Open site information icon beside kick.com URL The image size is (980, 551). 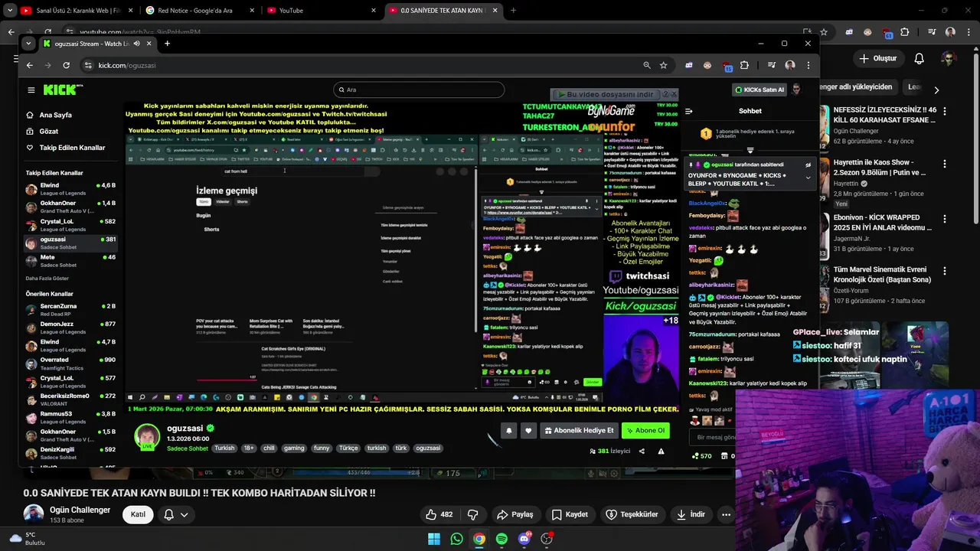[x=88, y=65]
